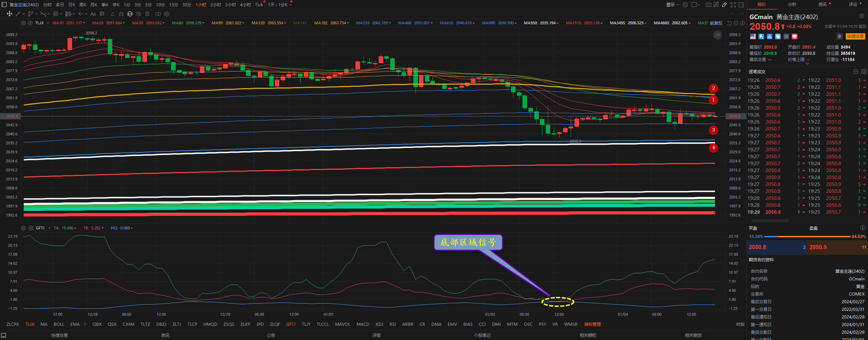This screenshot has height=340, width=868.
Task: Expand the TLJX indicator dropdown
Action: tap(48, 23)
